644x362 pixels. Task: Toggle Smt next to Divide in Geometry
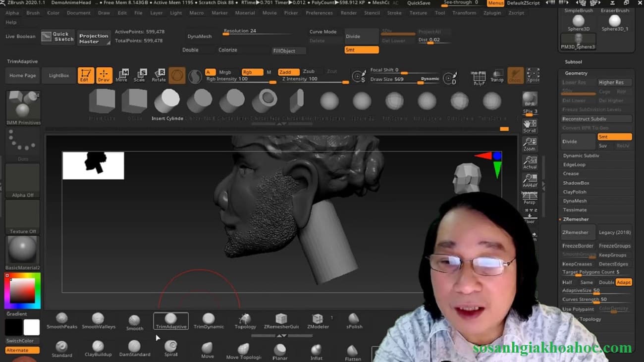614,137
